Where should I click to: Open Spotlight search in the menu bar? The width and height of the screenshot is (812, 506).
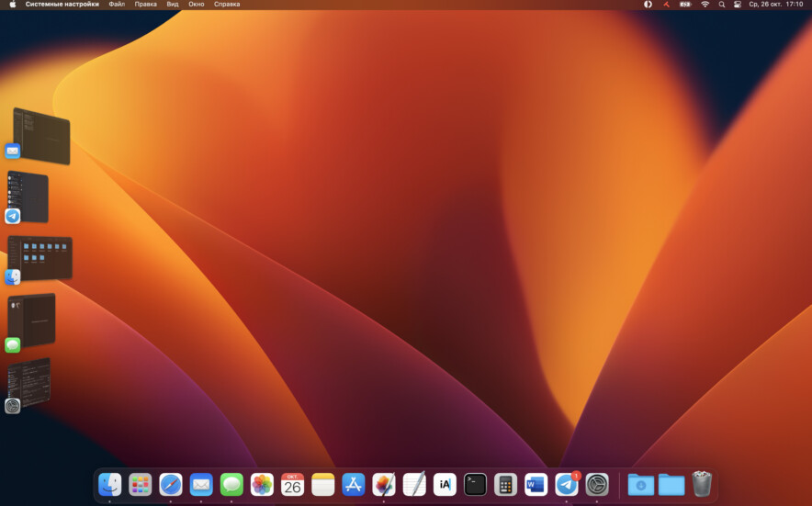(722, 5)
